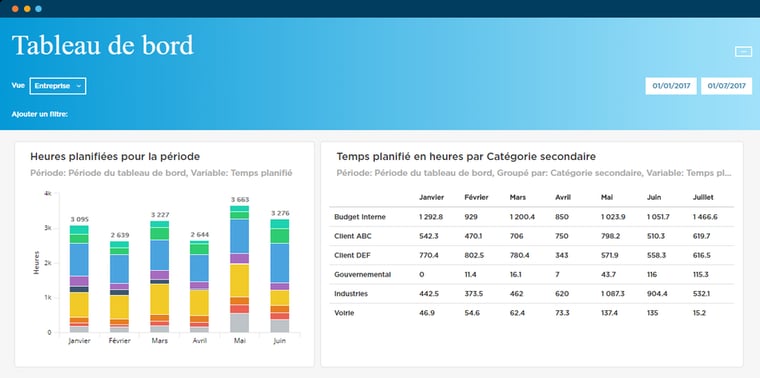The width and height of the screenshot is (760, 378).
Task: Click the Février column header
Action: pos(476,197)
